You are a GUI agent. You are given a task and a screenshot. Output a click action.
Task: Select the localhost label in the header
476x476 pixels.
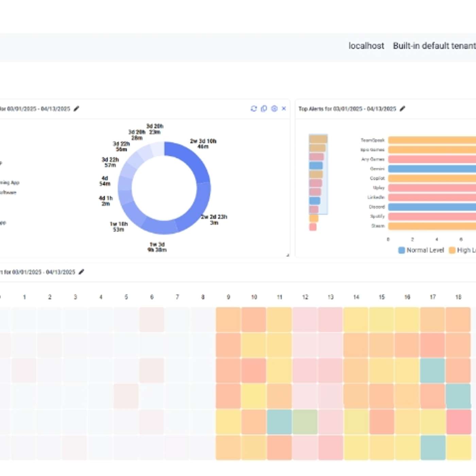click(x=366, y=46)
